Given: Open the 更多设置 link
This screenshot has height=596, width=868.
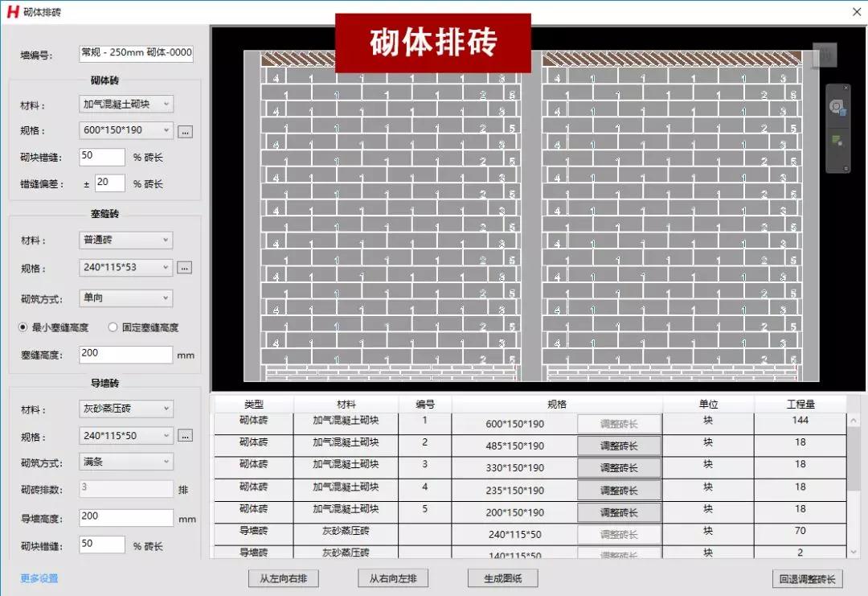Looking at the screenshot, I should (x=39, y=579).
